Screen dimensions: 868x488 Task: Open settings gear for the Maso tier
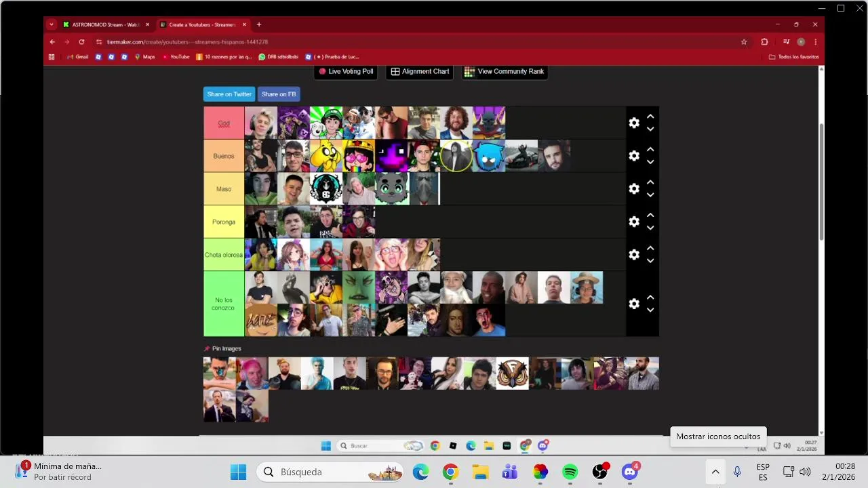634,188
